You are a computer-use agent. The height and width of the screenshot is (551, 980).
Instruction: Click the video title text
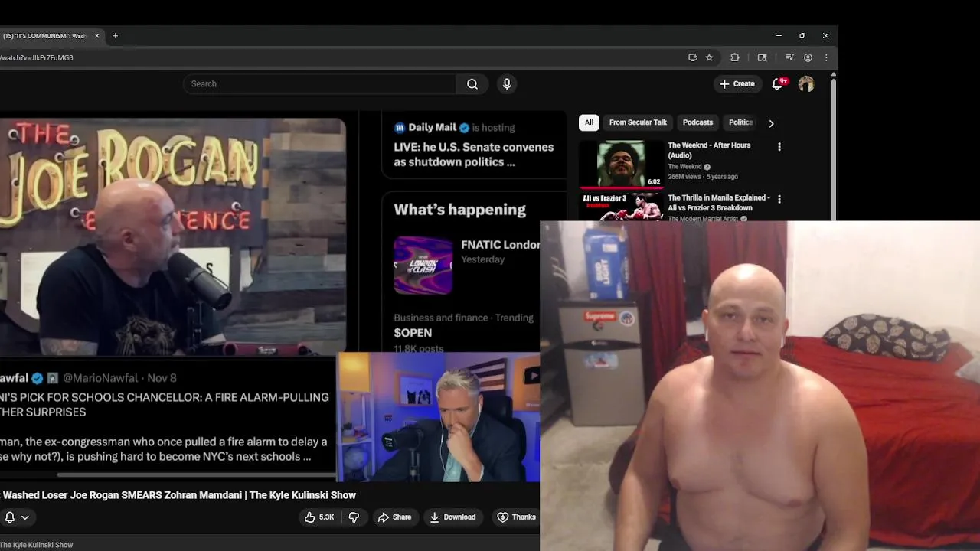(x=178, y=495)
